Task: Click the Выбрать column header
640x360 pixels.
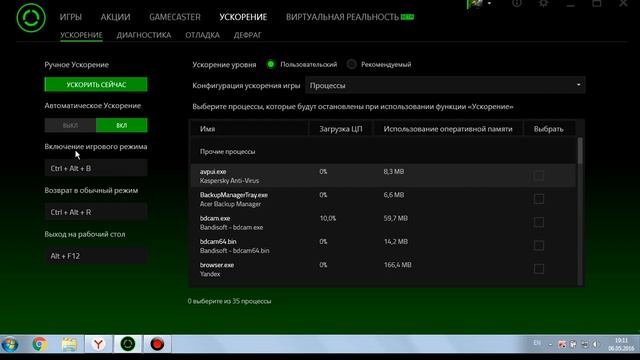Action: click(549, 129)
